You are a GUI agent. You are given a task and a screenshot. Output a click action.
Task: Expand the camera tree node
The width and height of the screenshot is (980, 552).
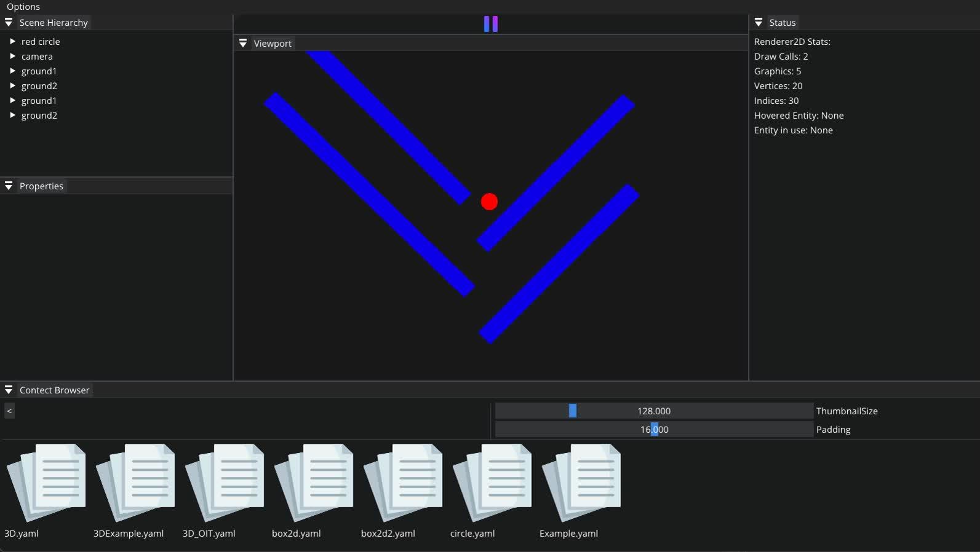click(12, 57)
